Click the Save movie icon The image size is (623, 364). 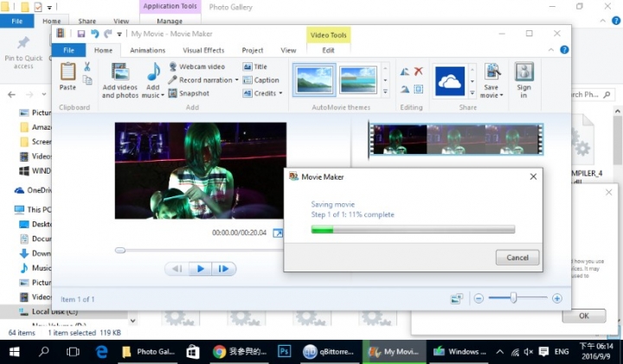coord(491,72)
